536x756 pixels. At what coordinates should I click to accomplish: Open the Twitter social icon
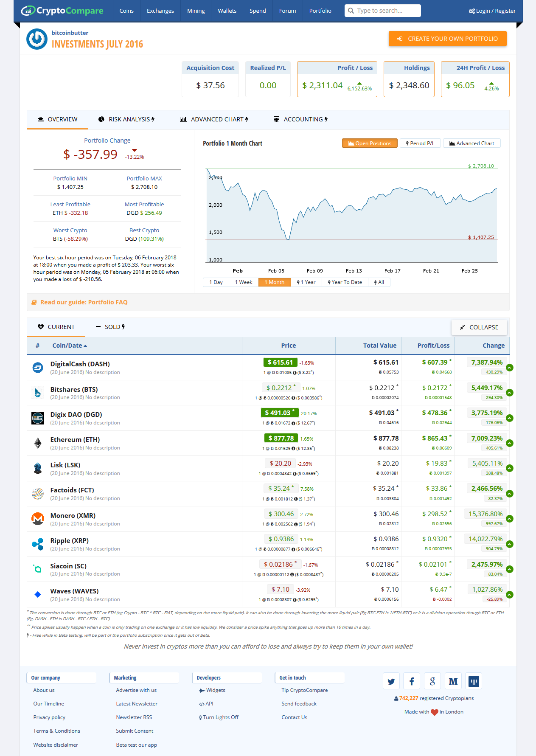(x=391, y=681)
